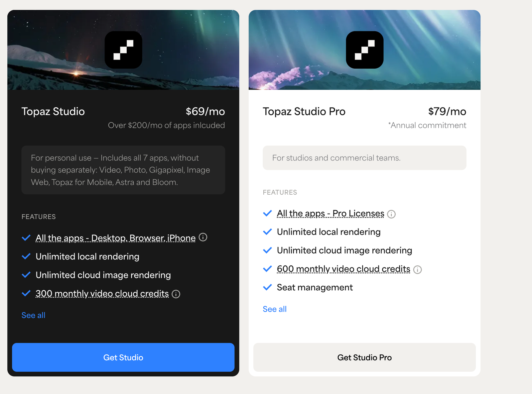Open See all features in Topaz Studio Pro card

click(275, 309)
